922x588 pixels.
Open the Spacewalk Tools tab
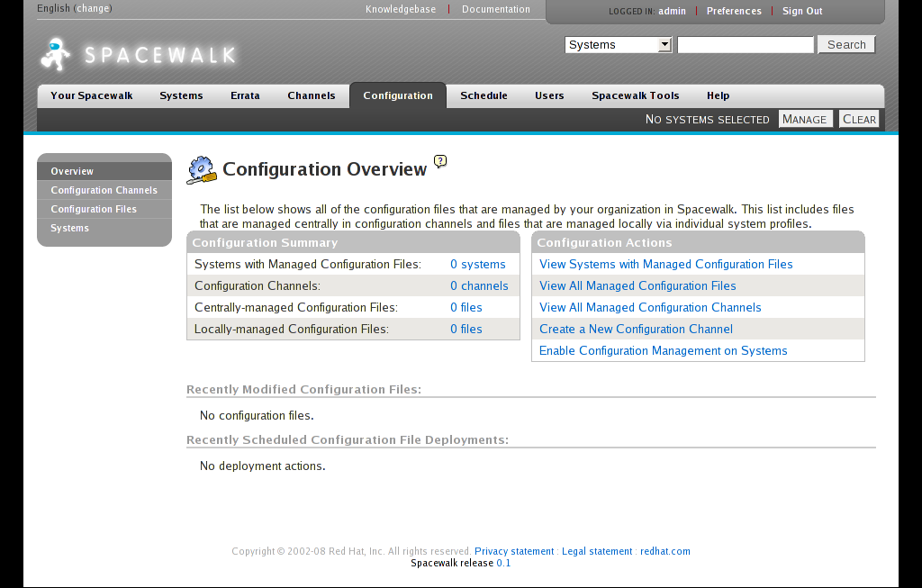click(x=636, y=95)
